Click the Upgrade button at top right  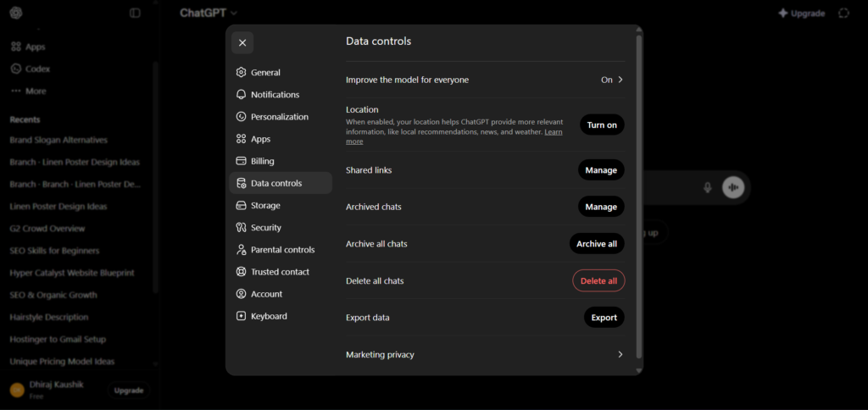click(802, 14)
